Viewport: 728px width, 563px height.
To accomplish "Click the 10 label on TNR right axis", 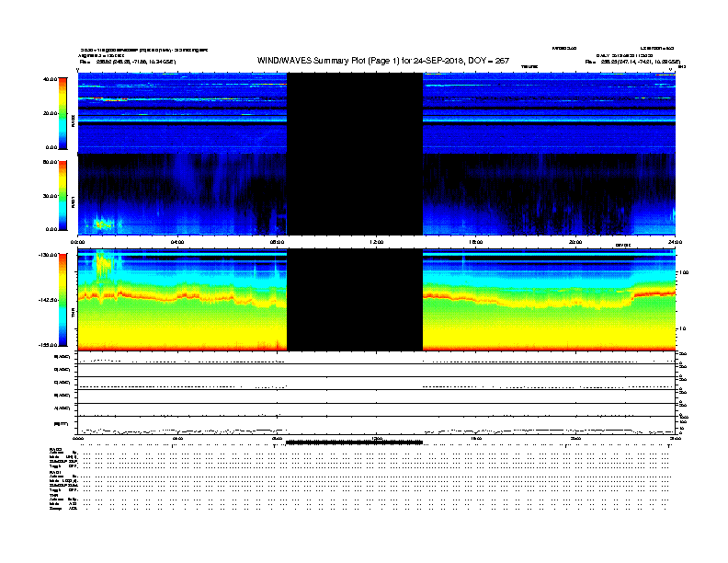I will coord(682,328).
